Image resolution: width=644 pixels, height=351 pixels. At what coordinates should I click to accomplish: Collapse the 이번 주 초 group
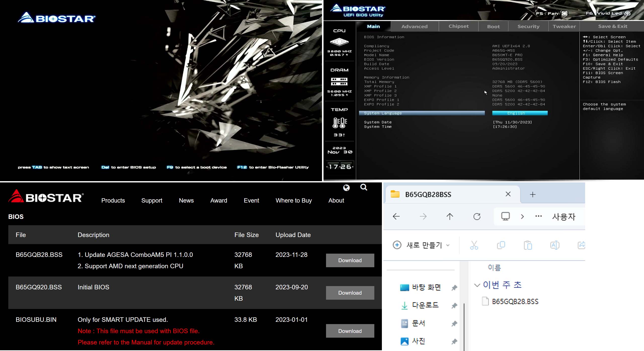(477, 285)
